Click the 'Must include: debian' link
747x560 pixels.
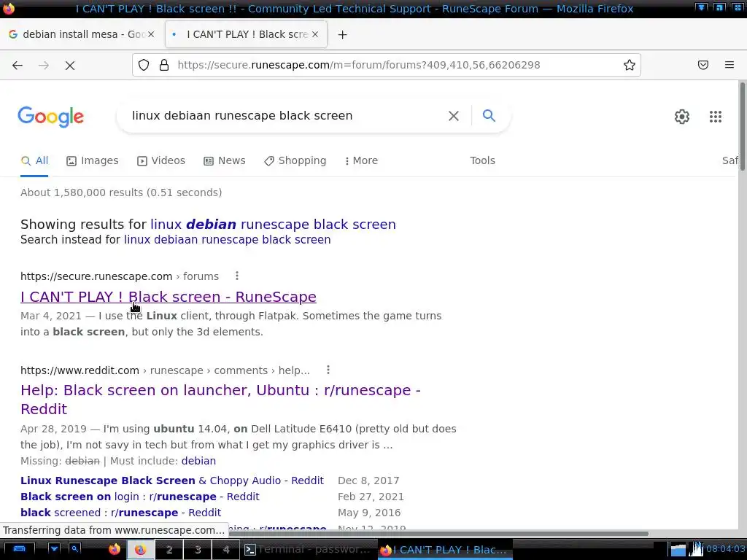click(198, 461)
